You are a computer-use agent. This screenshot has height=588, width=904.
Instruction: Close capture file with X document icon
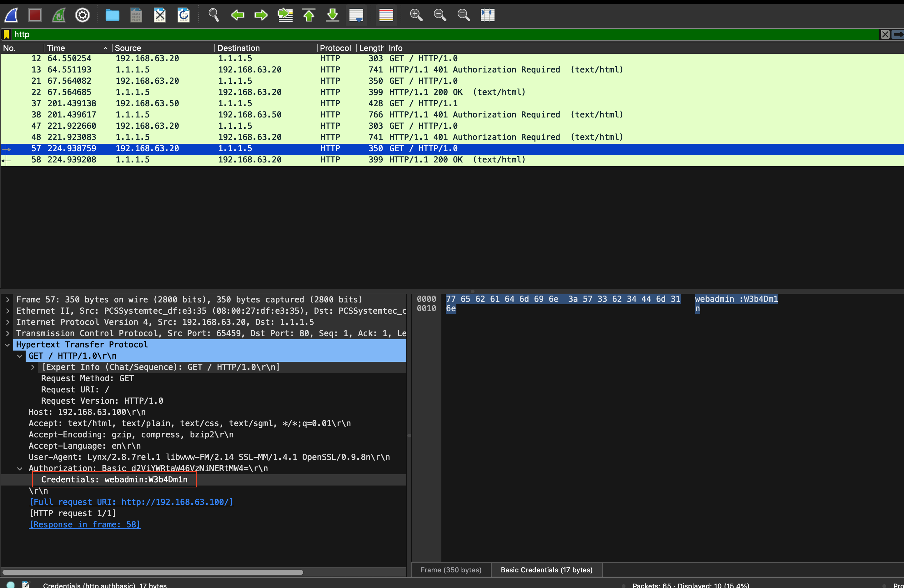[x=160, y=15]
